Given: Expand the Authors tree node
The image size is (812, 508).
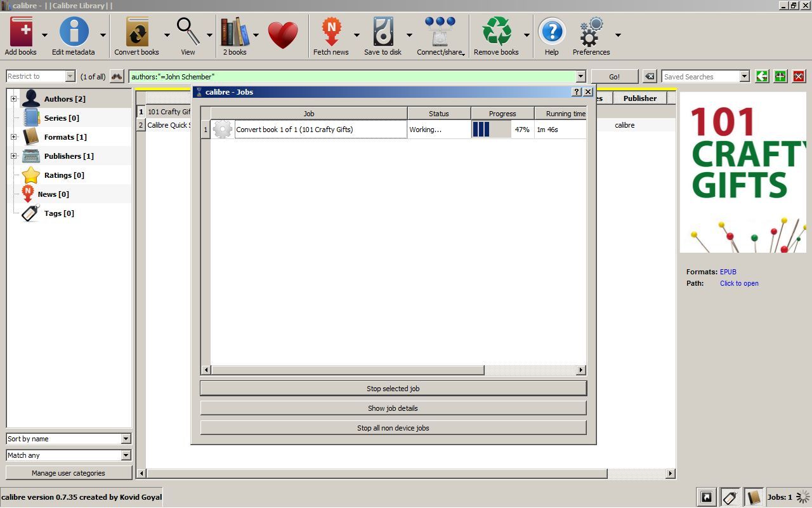Looking at the screenshot, I should click(13, 99).
